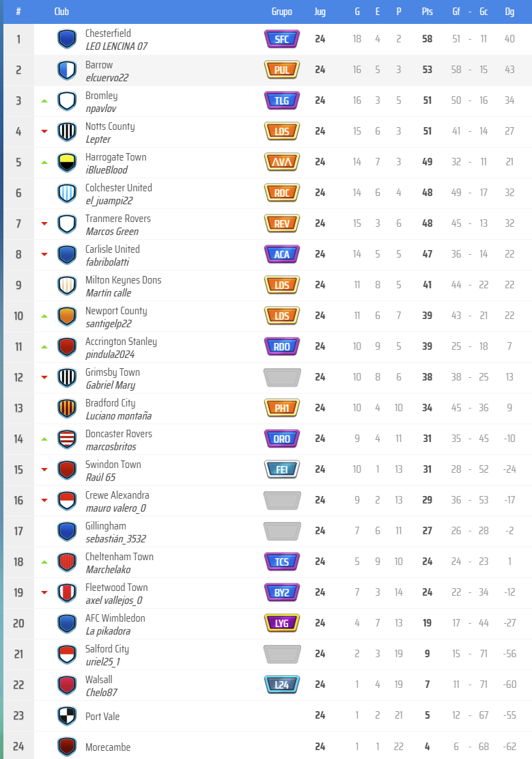Viewport: 532px width, 759px height.
Task: Open the Colchester United club link
Action: [118, 188]
